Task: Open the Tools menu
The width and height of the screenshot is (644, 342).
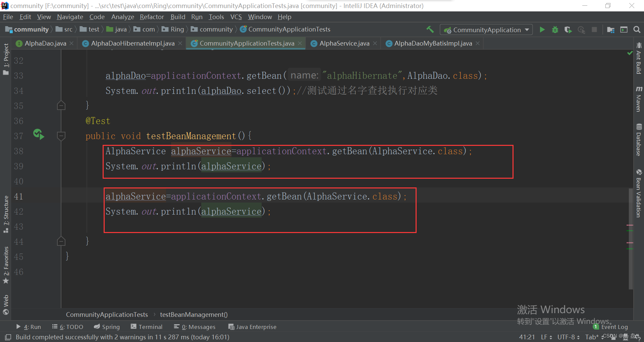Action: click(216, 17)
